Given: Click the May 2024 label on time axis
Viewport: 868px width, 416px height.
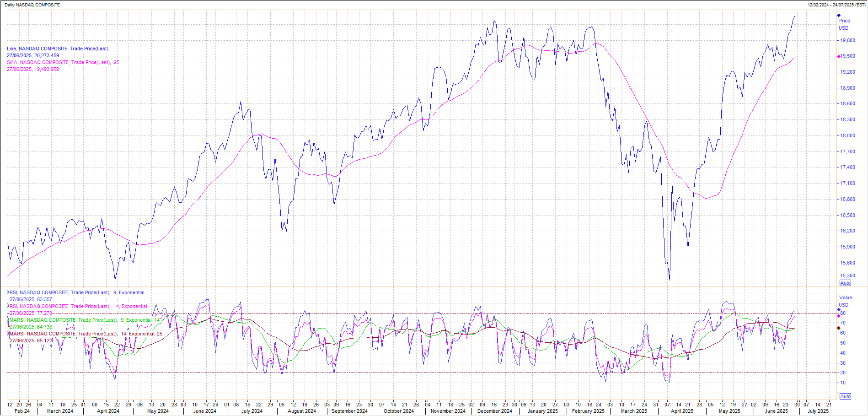Looking at the screenshot, I should coord(158,411).
